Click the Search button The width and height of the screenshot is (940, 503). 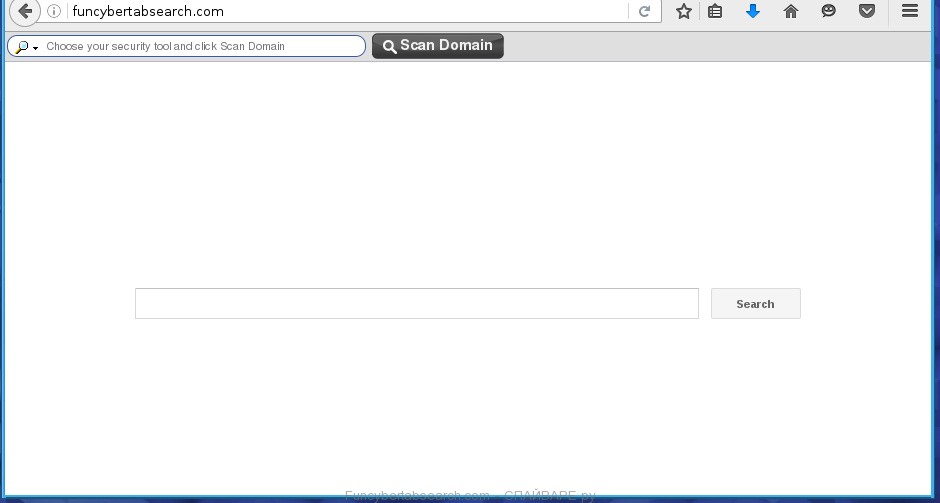tap(755, 304)
